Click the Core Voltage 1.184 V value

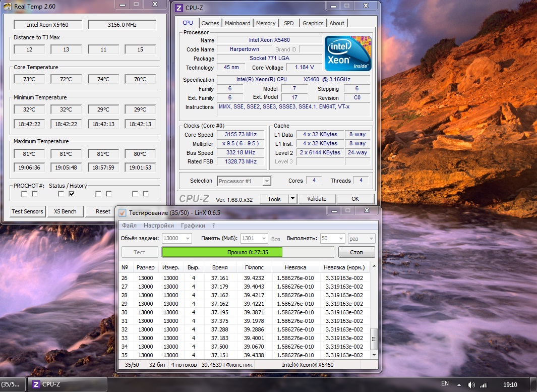(x=304, y=67)
